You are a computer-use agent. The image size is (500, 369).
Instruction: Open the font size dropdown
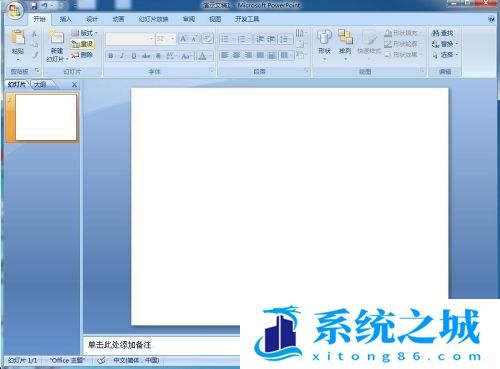[172, 39]
